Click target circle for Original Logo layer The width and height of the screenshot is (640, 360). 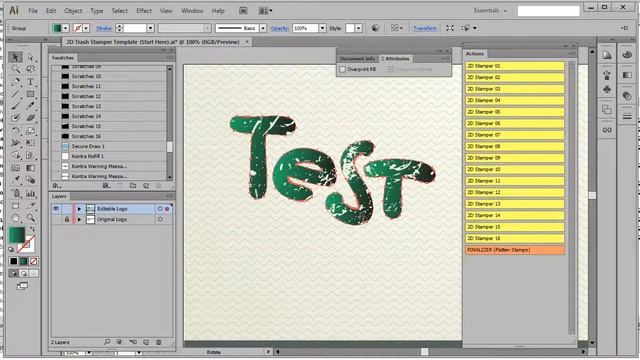(x=160, y=219)
